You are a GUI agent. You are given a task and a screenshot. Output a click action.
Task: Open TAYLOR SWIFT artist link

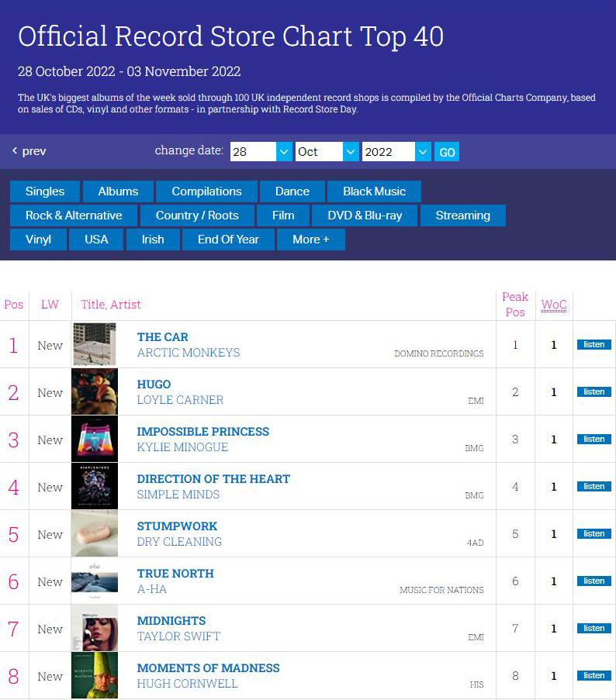pyautogui.click(x=178, y=636)
